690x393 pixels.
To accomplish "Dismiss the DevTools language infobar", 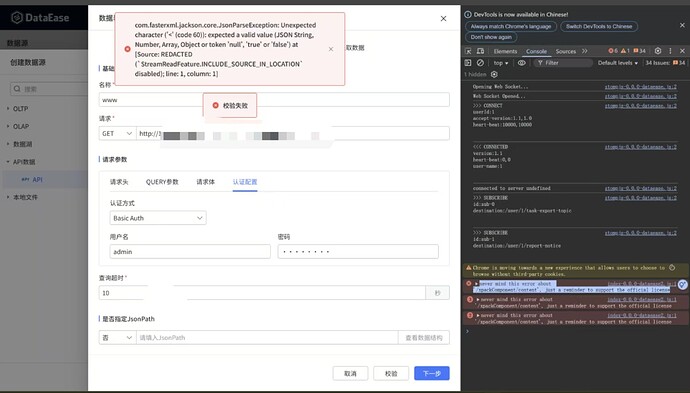I will pos(682,26).
